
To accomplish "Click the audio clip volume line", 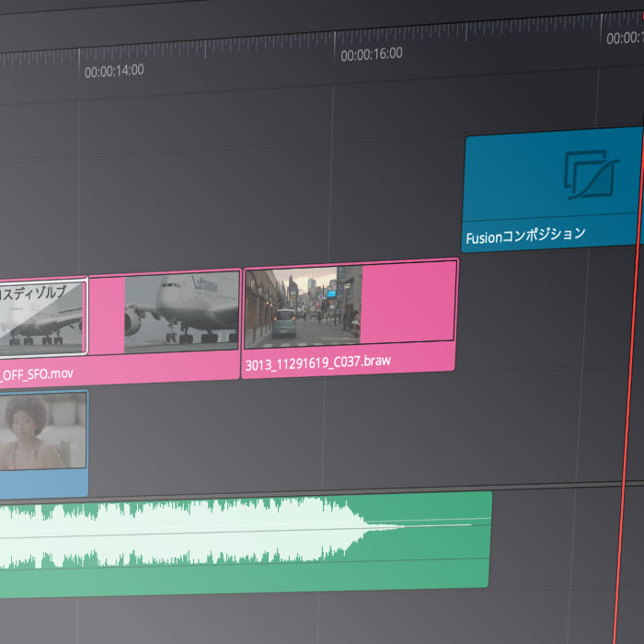I will [x=246, y=528].
